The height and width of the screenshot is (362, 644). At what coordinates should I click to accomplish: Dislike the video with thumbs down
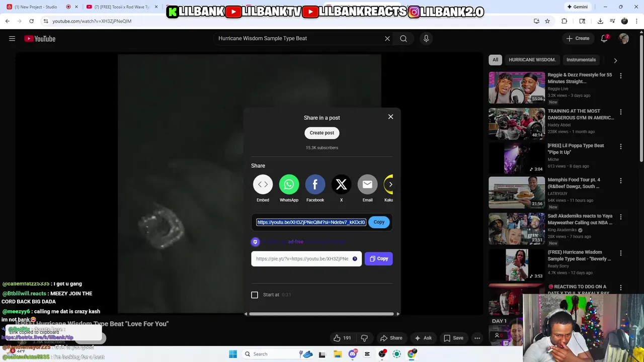point(365,338)
